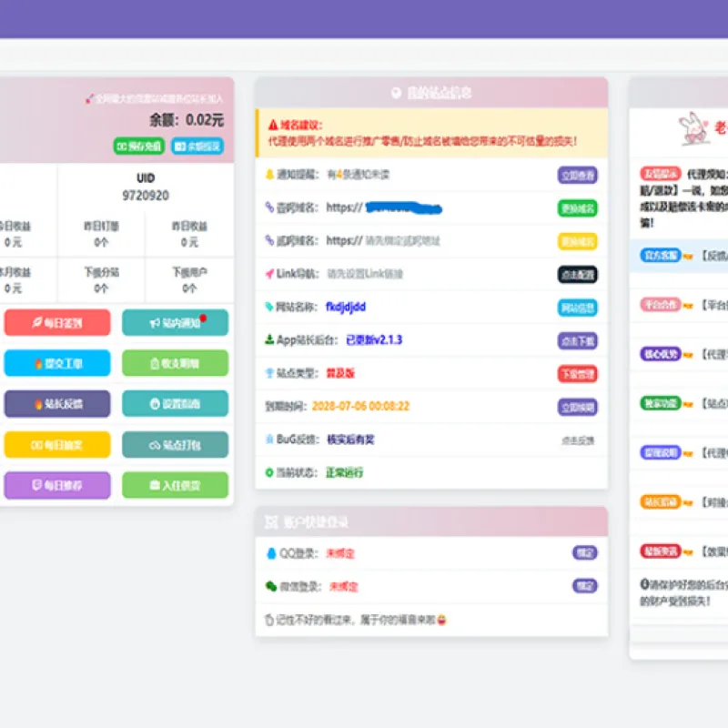Click the teal tag icon beside 网站名称
This screenshot has height=728, width=728.
269,307
